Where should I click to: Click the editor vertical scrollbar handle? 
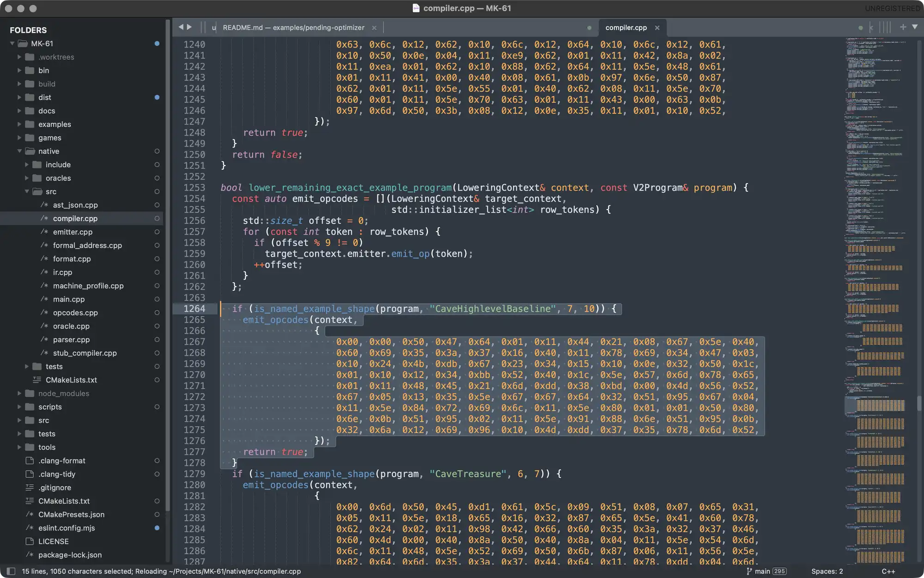920,403
